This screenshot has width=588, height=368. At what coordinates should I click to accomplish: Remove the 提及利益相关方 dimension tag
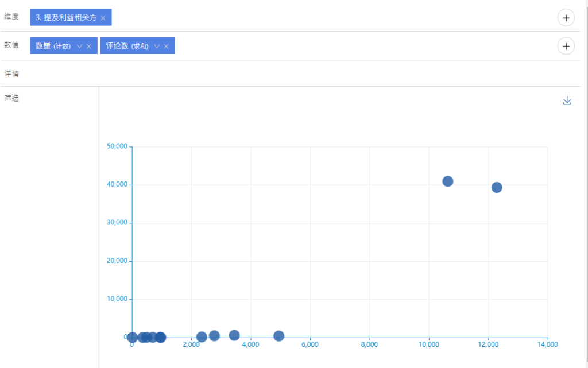tap(103, 18)
